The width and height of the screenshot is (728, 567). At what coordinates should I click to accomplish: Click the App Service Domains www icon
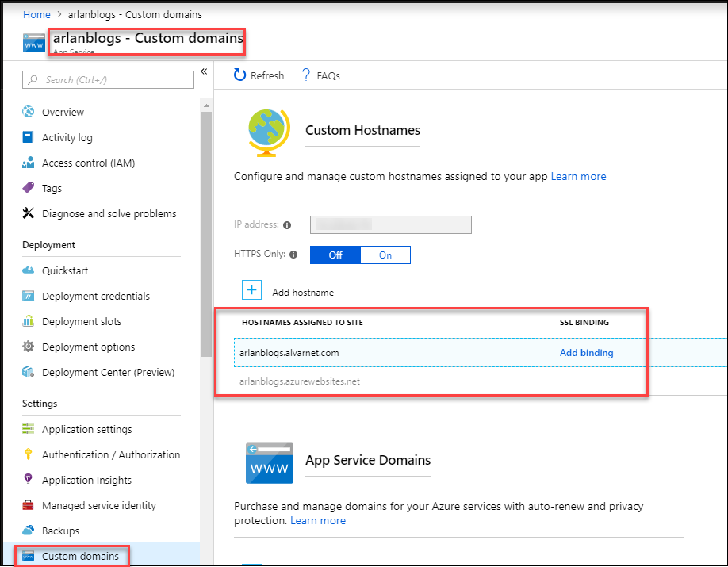coord(270,463)
